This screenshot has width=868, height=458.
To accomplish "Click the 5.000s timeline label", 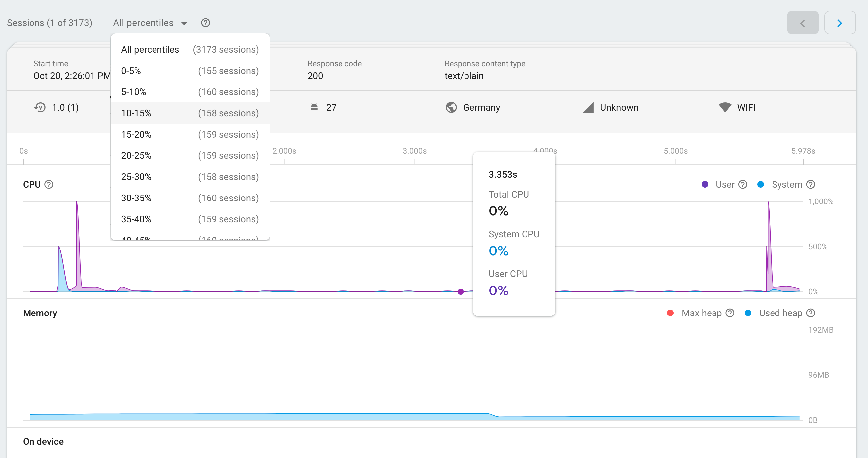I will point(676,151).
